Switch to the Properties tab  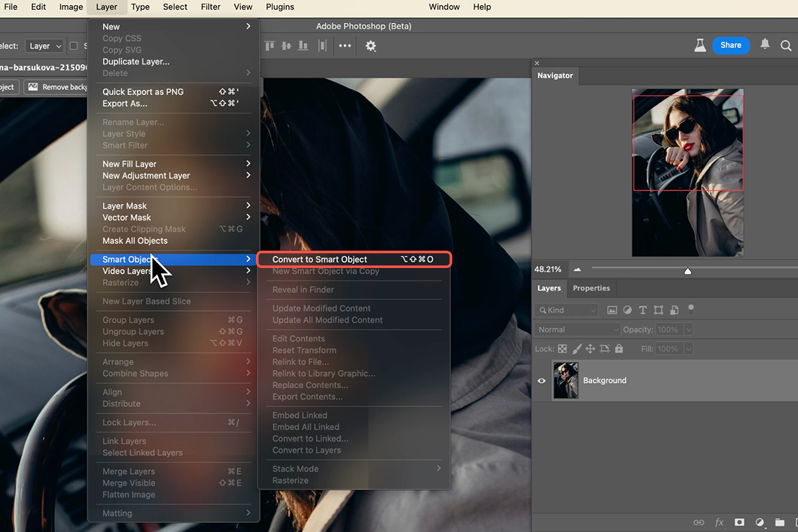coord(591,288)
